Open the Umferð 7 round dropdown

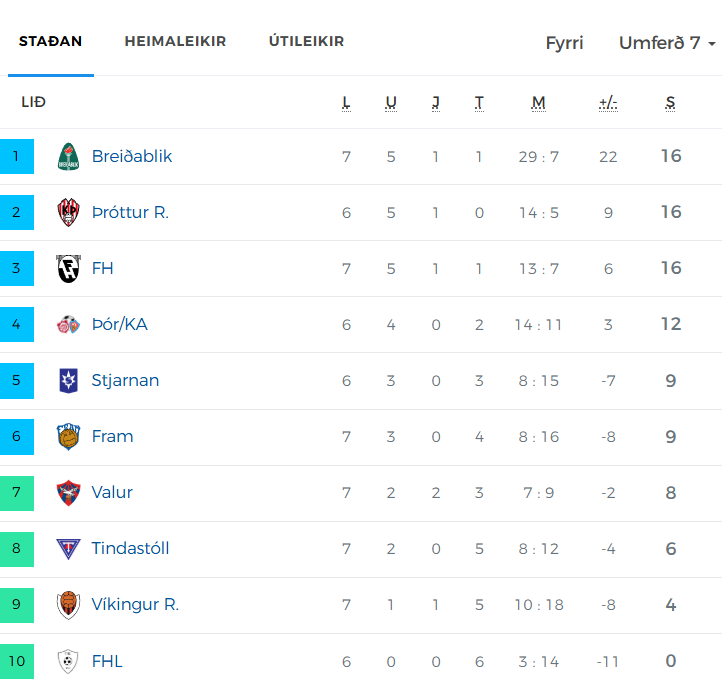(x=667, y=43)
